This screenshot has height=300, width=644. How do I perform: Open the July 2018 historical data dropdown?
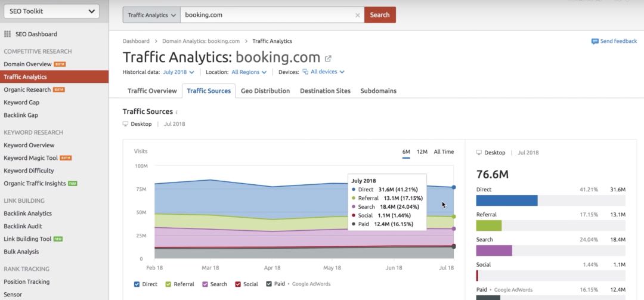pos(179,72)
